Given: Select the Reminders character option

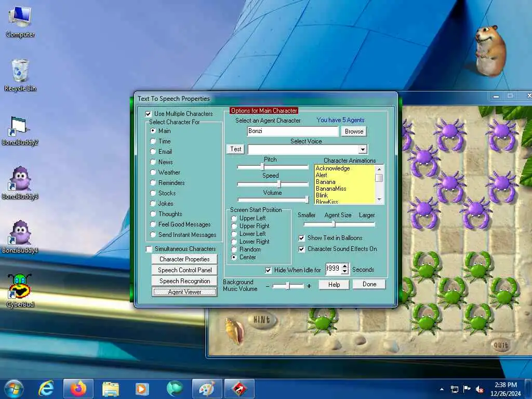Looking at the screenshot, I should tap(153, 183).
